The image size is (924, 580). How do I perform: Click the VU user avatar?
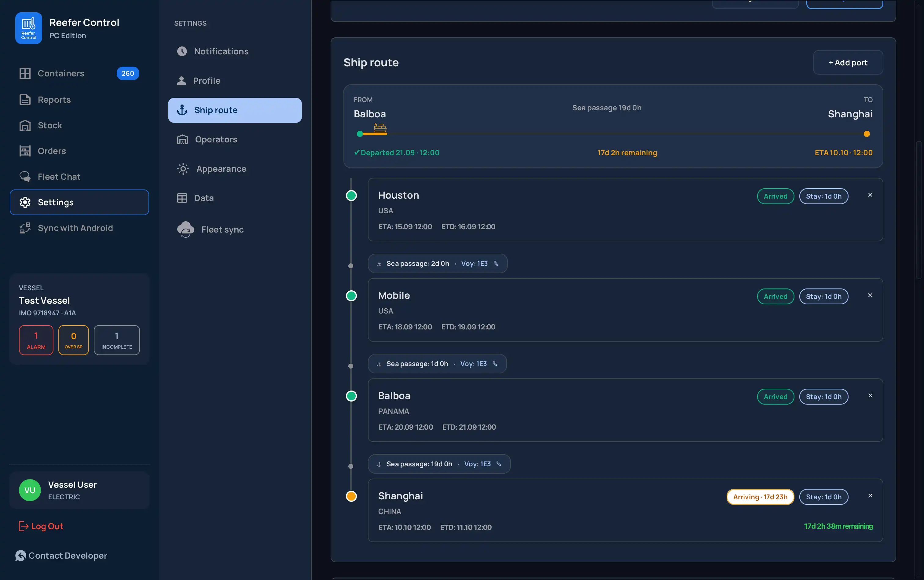[x=30, y=490]
